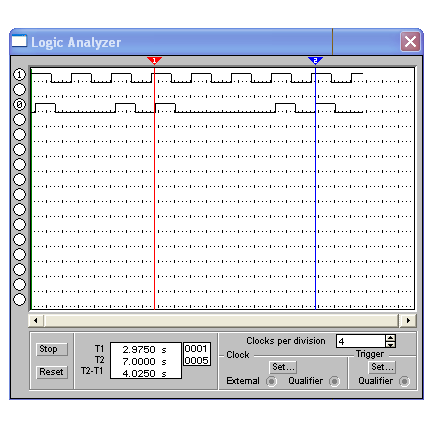Viewport: 428px width, 424px height.
Task: Click the blue cursor 2 marker
Action: [315, 60]
